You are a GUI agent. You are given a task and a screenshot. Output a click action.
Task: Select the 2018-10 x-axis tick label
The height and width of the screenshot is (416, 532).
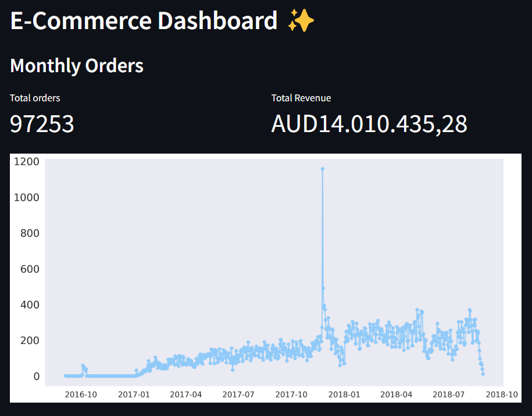coord(502,394)
